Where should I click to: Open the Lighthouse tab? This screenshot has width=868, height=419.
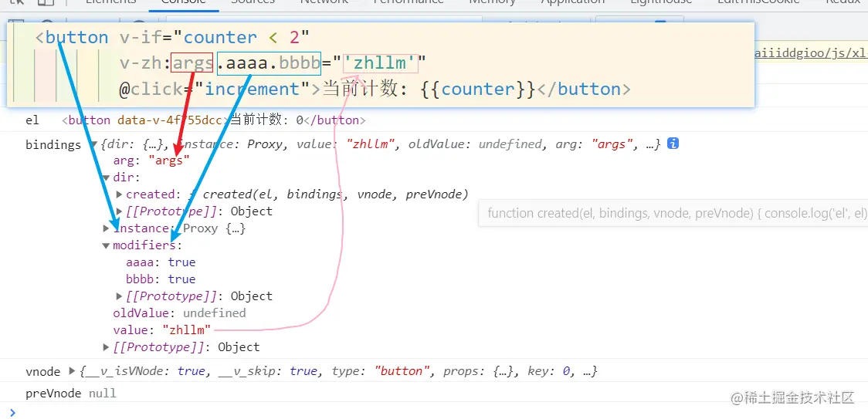click(x=662, y=2)
